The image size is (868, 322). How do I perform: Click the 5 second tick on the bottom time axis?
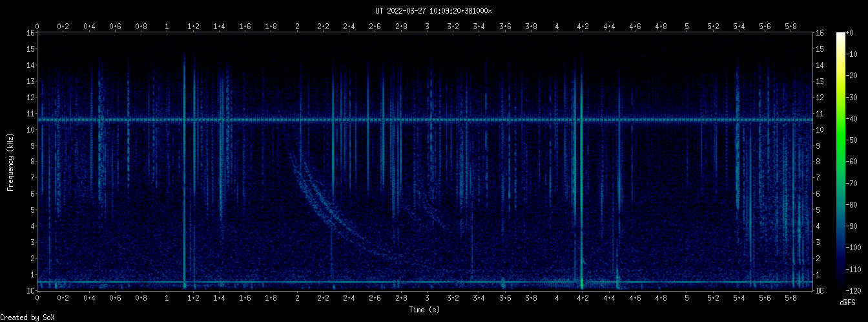click(x=687, y=298)
